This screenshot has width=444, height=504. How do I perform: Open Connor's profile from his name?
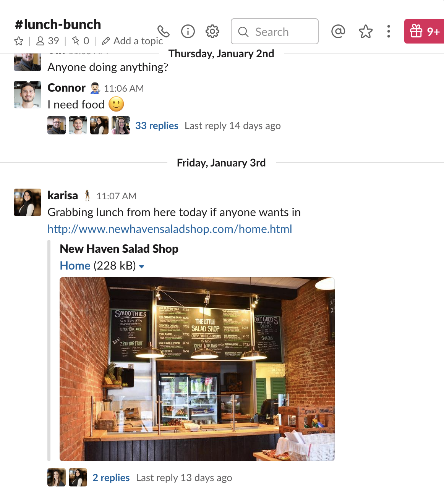(x=66, y=88)
